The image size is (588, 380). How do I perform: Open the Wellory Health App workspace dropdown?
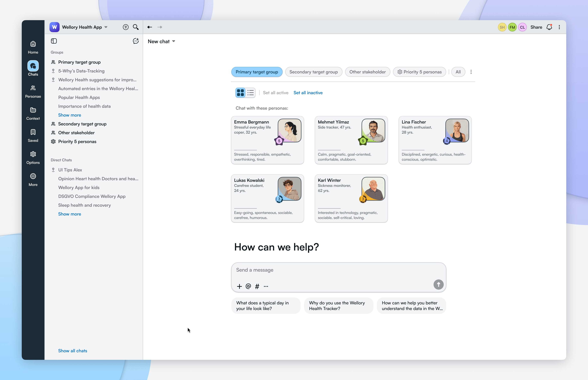(x=85, y=27)
